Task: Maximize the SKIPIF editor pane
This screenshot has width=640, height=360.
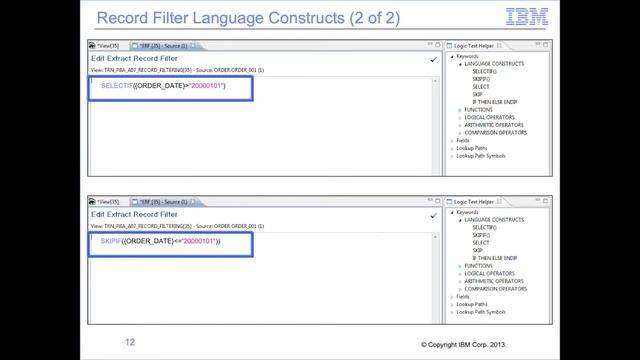Action: pos(438,200)
